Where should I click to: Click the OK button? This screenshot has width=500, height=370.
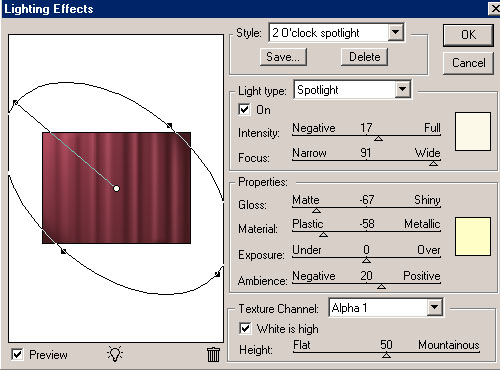[468, 35]
